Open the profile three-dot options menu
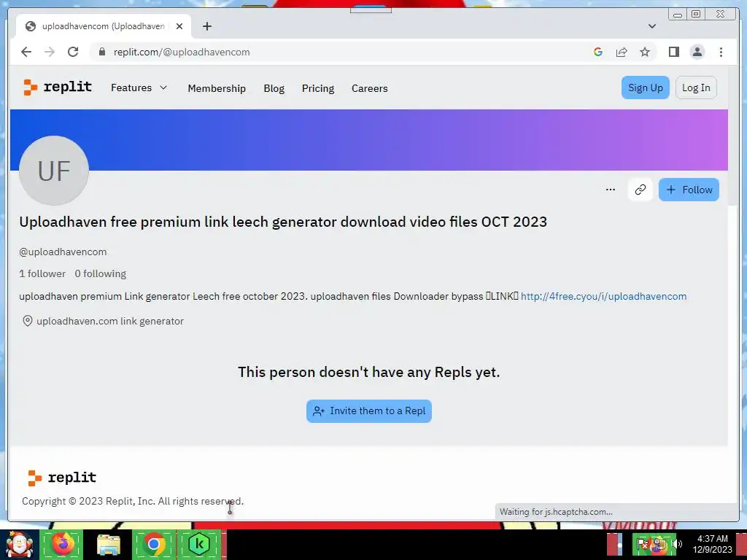 tap(611, 190)
